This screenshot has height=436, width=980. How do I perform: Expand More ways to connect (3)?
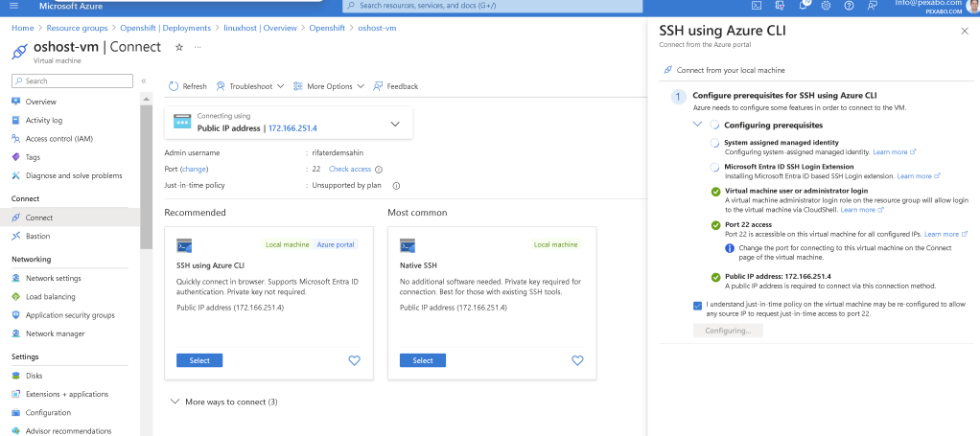(x=224, y=402)
